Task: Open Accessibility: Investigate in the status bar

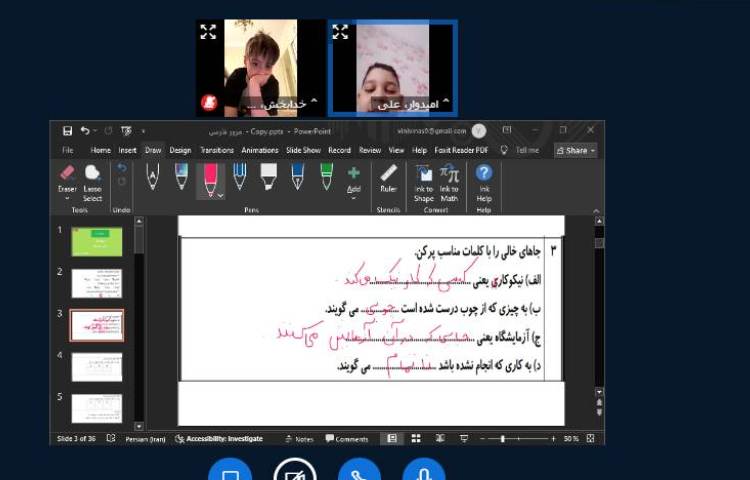Action: click(x=219, y=438)
